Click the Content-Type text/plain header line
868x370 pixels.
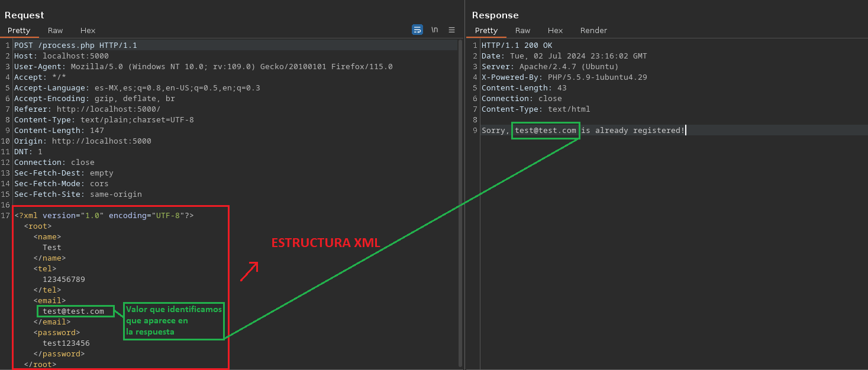click(104, 120)
